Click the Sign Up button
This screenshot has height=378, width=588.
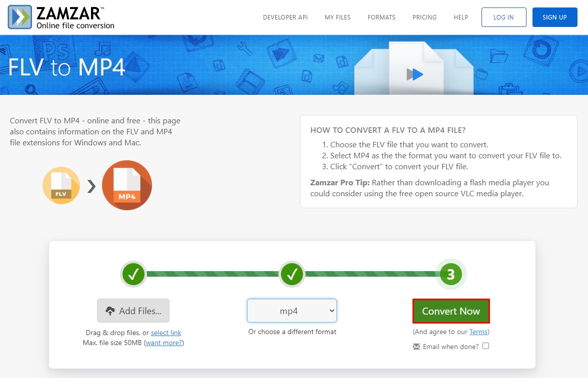(x=554, y=17)
